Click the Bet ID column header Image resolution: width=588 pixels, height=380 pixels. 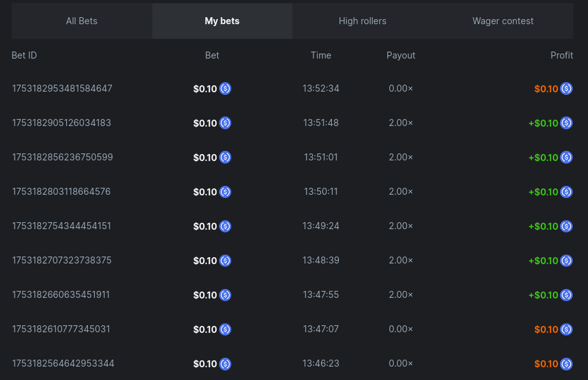tap(24, 55)
